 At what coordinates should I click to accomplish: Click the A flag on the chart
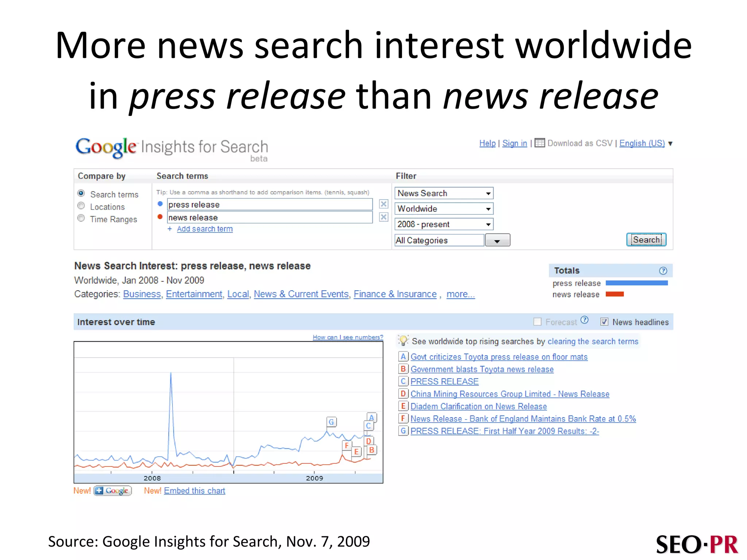372,418
